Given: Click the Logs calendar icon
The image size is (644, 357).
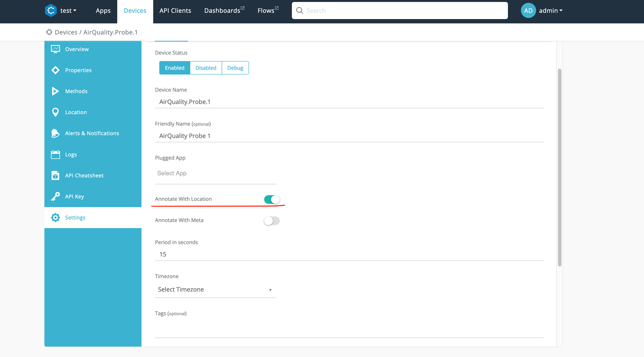Looking at the screenshot, I should (55, 154).
